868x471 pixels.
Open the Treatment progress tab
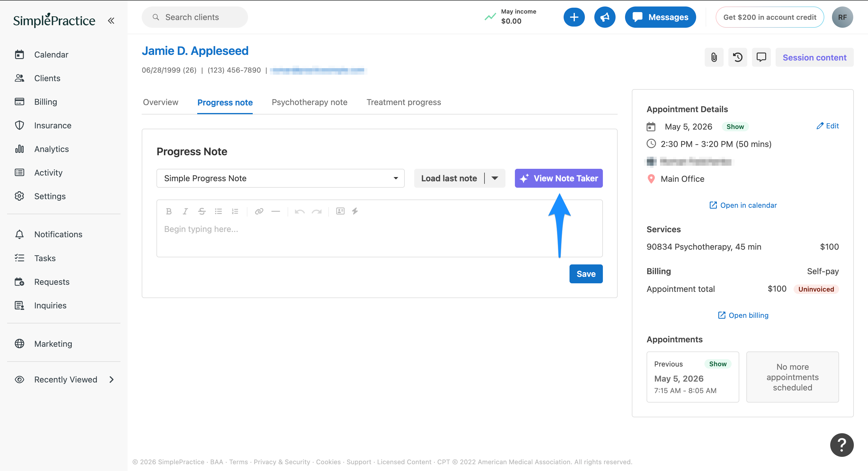(404, 102)
